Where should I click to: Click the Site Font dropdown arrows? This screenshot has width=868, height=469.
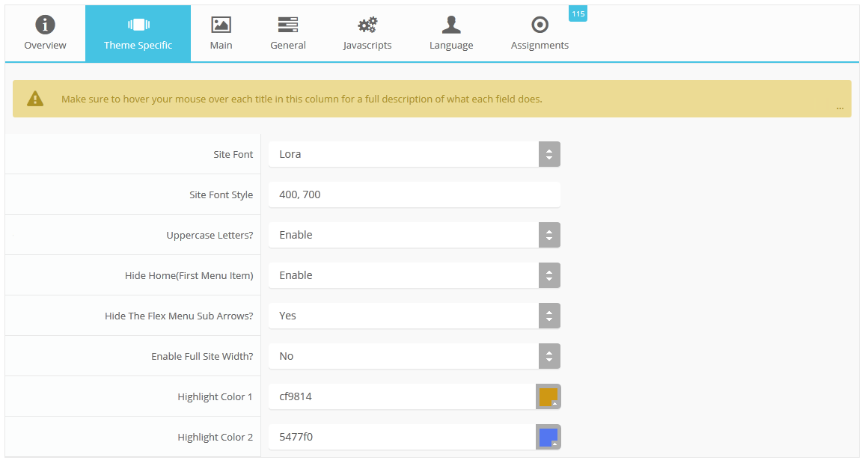549,154
